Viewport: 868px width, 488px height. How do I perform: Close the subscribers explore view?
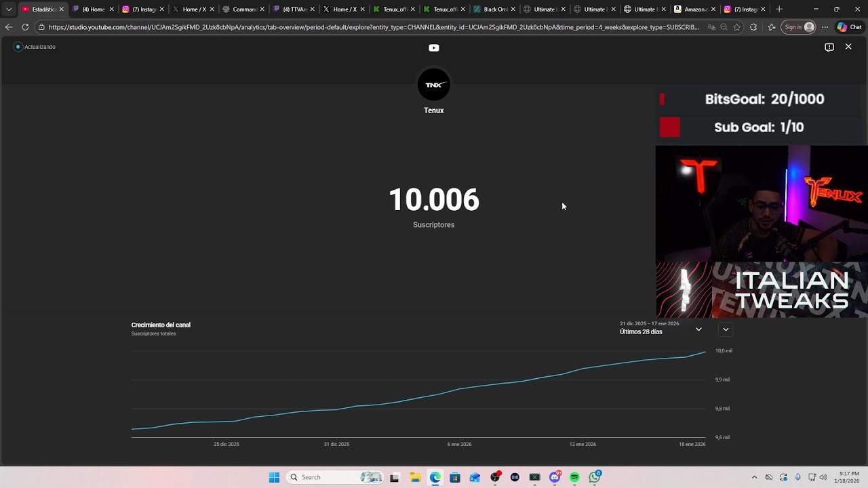pos(848,47)
